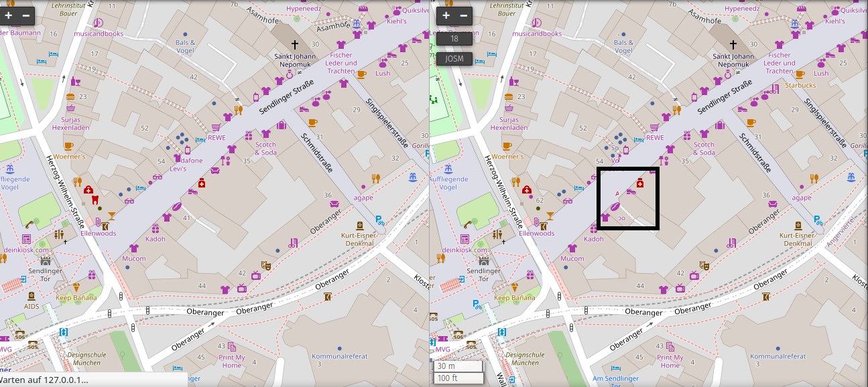Click jewelry ring icon by Nepomuk, right map
Image resolution: width=868 pixels, height=387 pixels.
click(728, 75)
